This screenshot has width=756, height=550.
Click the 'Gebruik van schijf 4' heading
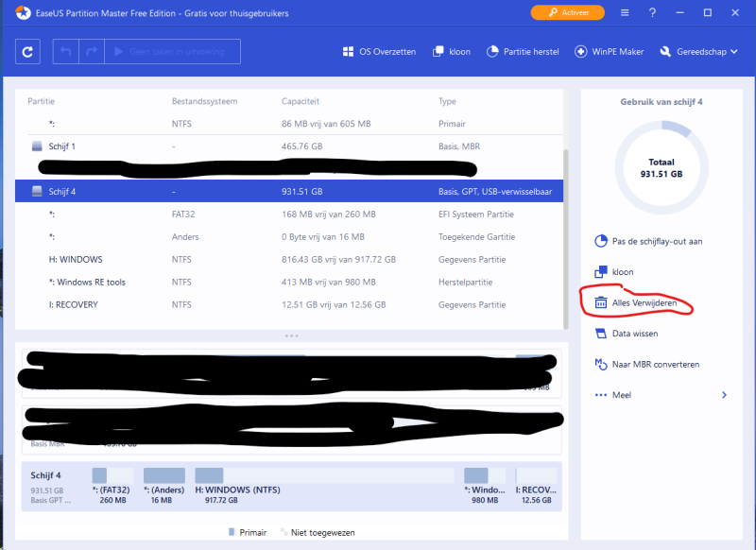[661, 102]
